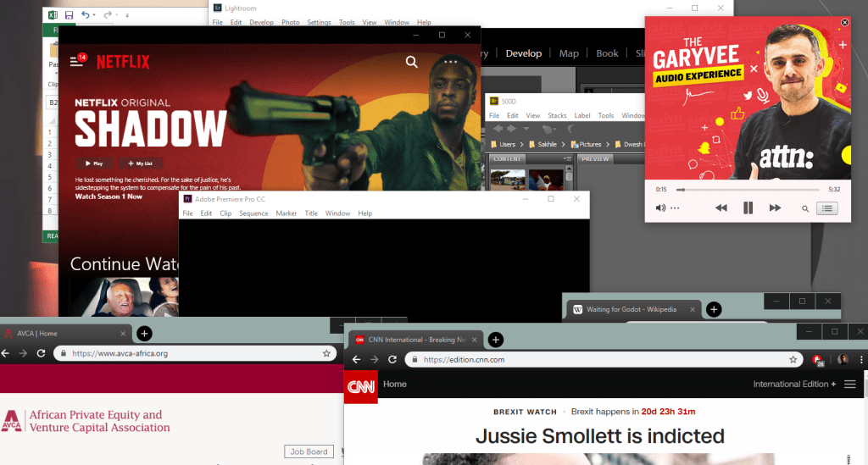
Task: Select the Lightroom Develop module
Action: (x=523, y=53)
